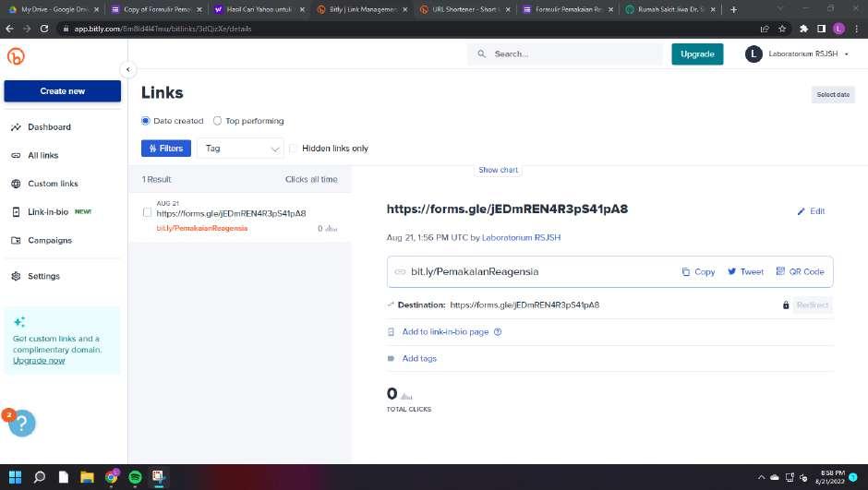
Task: Open Spotify from the taskbar
Action: pos(135,477)
